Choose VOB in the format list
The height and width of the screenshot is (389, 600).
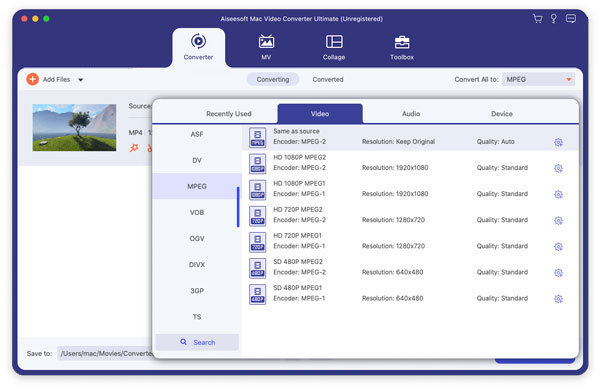[197, 212]
